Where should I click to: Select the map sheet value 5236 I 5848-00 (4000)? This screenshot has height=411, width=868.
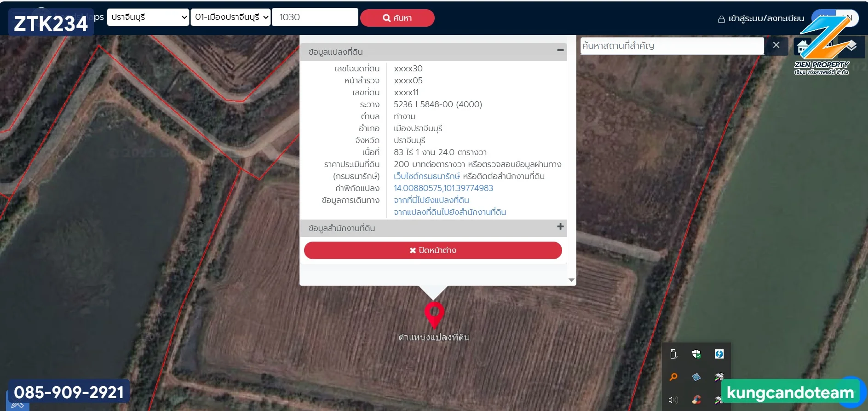438,104
